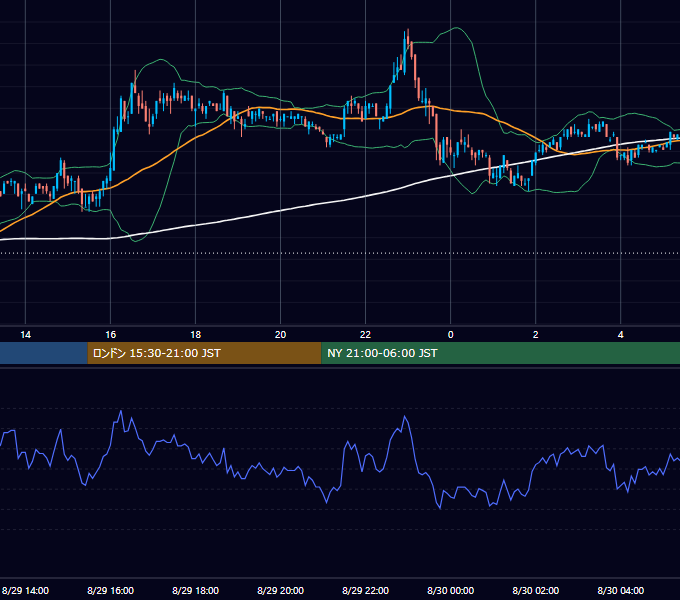Click the 14 hour axis label
The image size is (680, 600).
[x=26, y=335]
